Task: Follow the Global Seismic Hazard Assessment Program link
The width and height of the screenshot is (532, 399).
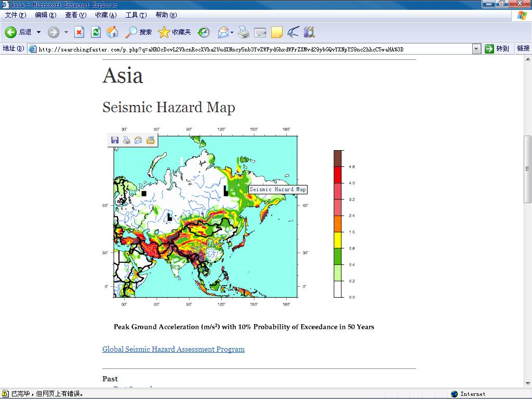Action: tap(173, 349)
